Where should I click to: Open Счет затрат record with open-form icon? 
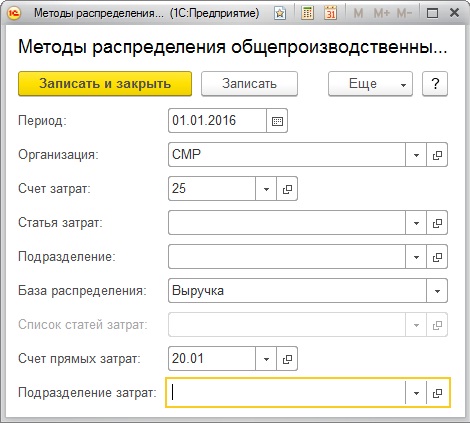287,189
